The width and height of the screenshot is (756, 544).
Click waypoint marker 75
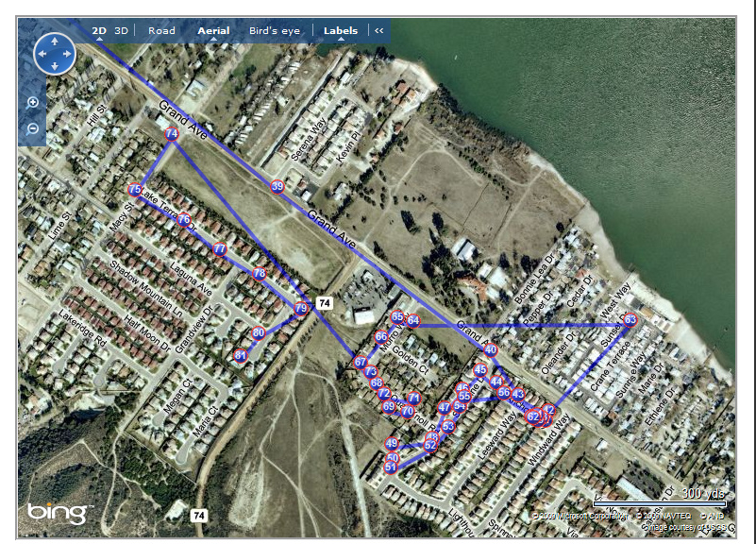pos(135,190)
